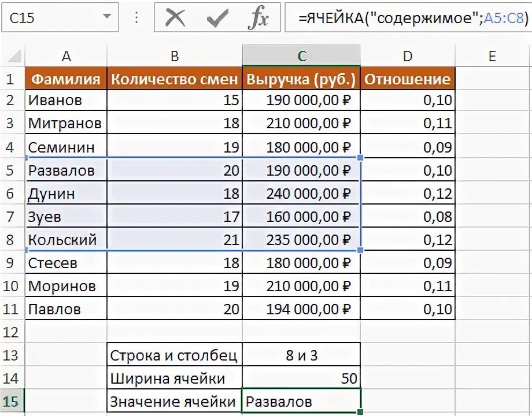Screen dimensions: 532x416
Task: Click the cell showing 8 и 3
Action: 301,354
